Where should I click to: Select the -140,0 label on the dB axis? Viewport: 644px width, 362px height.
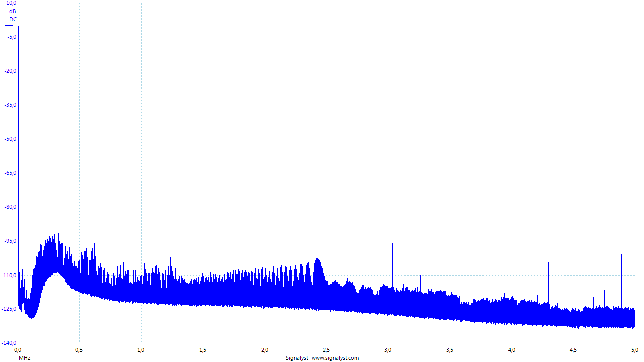(x=9, y=343)
